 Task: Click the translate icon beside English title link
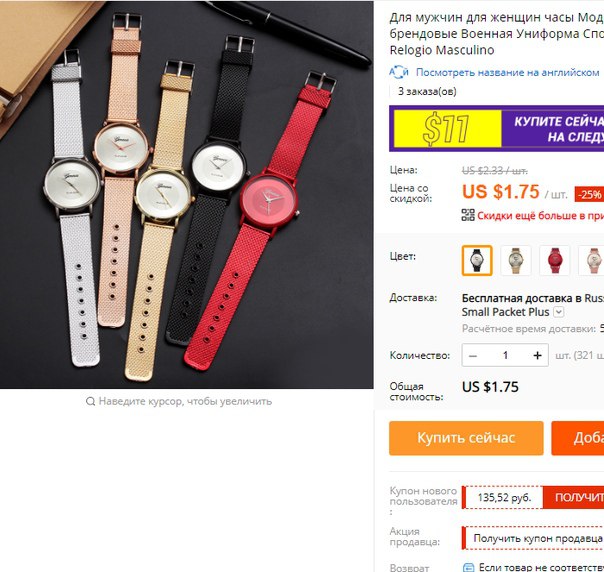[398, 72]
